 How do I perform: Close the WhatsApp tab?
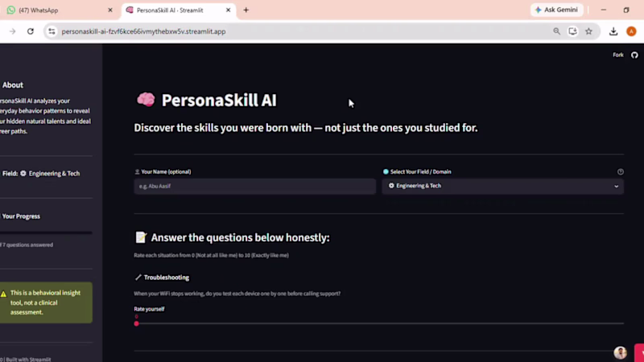[110, 10]
